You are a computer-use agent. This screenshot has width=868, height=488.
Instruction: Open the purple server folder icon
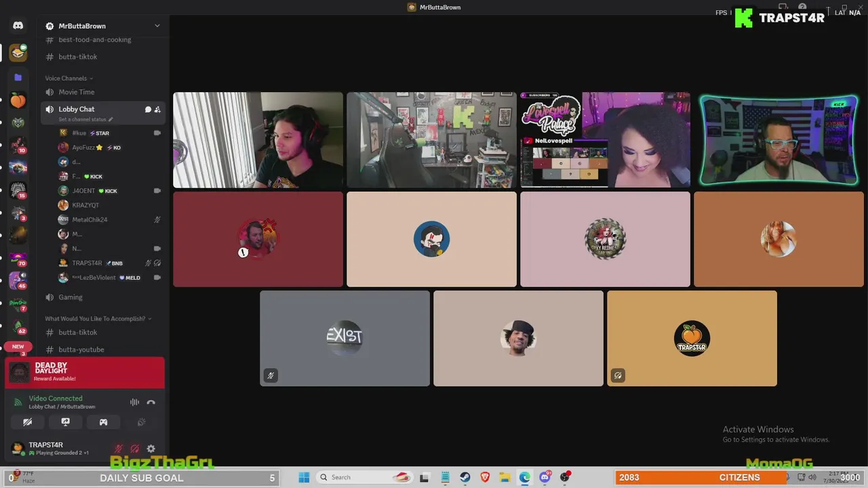tap(18, 77)
